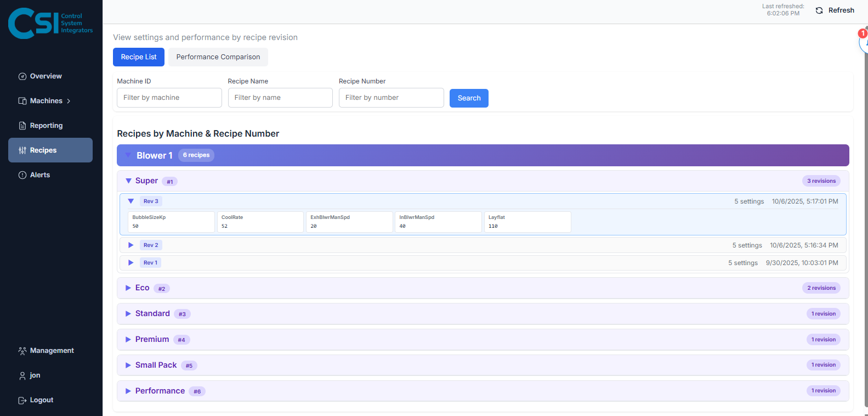The height and width of the screenshot is (416, 868).
Task: Click the Logout link
Action: tap(50, 400)
